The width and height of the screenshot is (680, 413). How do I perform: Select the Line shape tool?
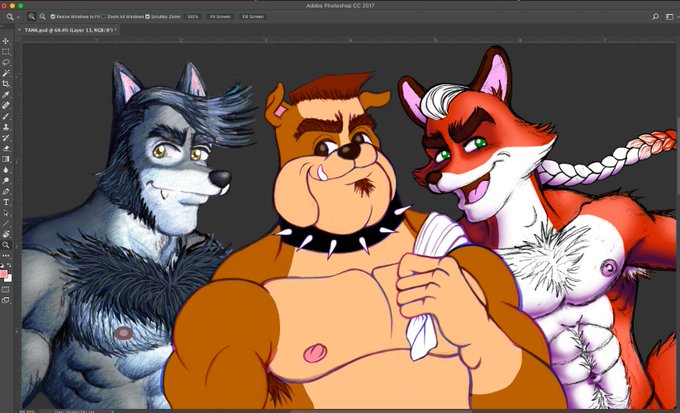pyautogui.click(x=6, y=224)
